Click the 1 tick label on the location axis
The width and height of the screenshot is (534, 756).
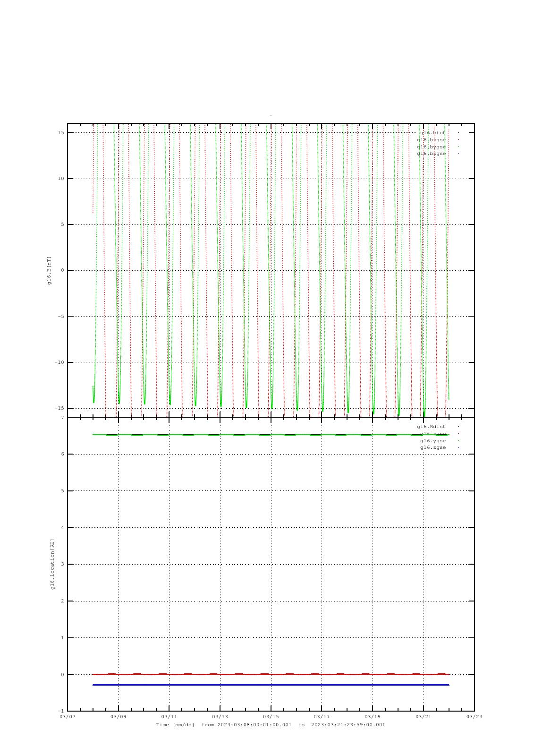click(x=62, y=638)
